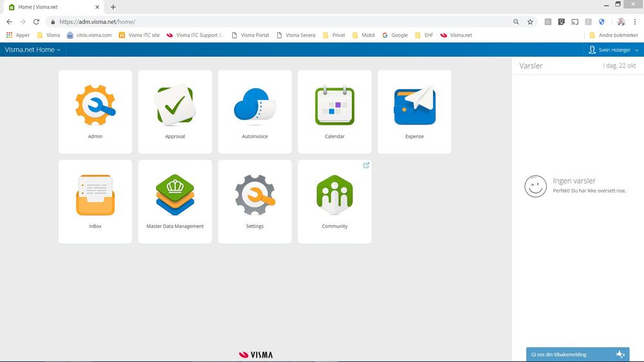Viewport: 644px width, 362px height.
Task: Launch the AutoInvoice cloud icon
Action: [x=255, y=106]
